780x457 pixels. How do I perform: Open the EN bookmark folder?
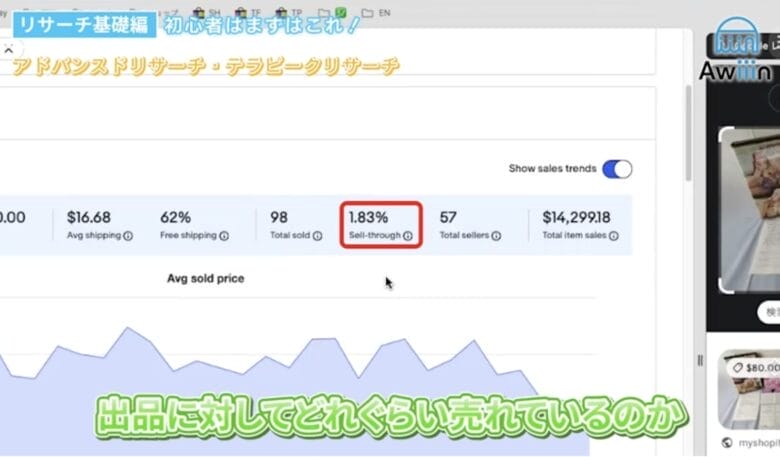(376, 12)
